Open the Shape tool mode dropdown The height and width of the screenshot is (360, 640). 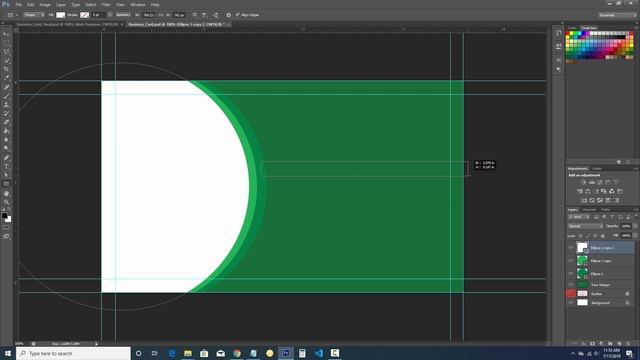pos(33,15)
